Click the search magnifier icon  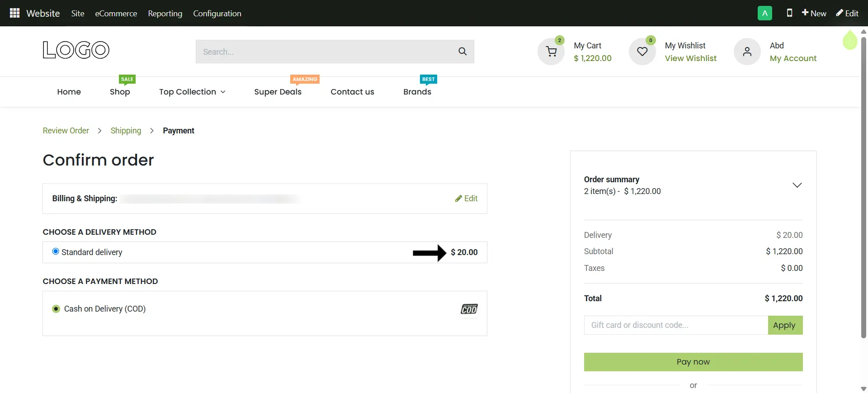click(462, 52)
